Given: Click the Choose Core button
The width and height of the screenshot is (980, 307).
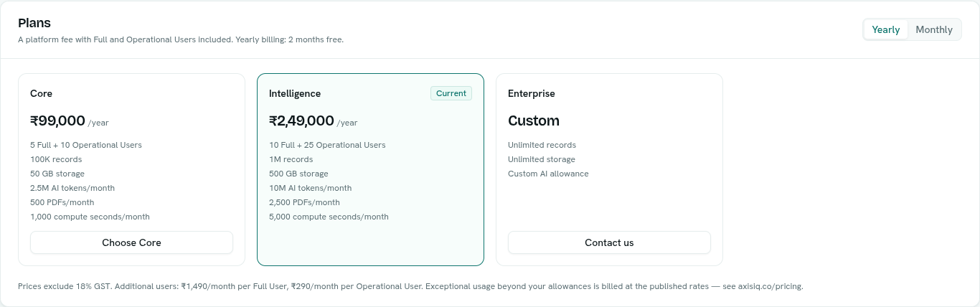Looking at the screenshot, I should tap(131, 242).
